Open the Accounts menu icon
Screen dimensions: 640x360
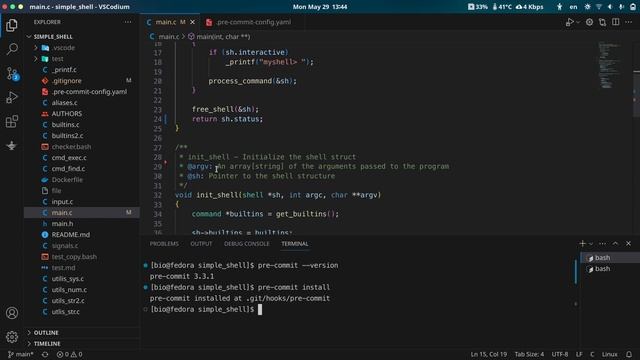point(12,313)
